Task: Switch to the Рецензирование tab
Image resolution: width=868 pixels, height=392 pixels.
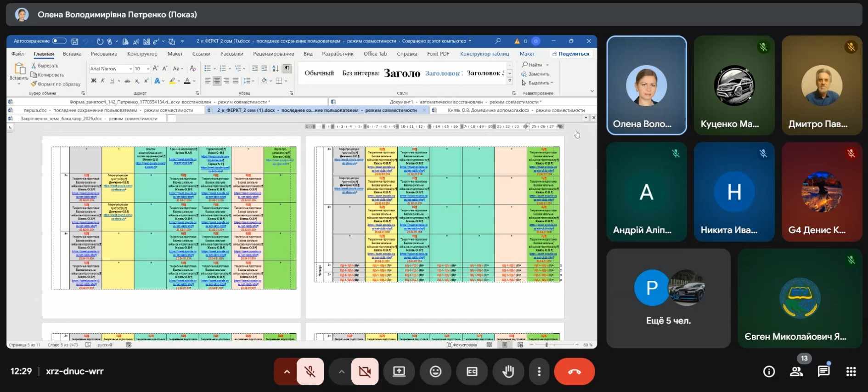Action: (273, 54)
